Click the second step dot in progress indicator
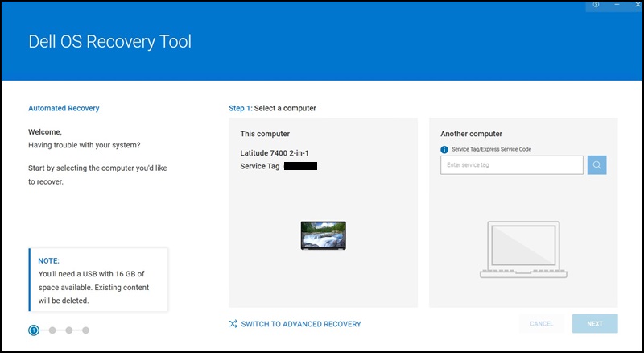The width and height of the screenshot is (644, 353). coord(52,330)
